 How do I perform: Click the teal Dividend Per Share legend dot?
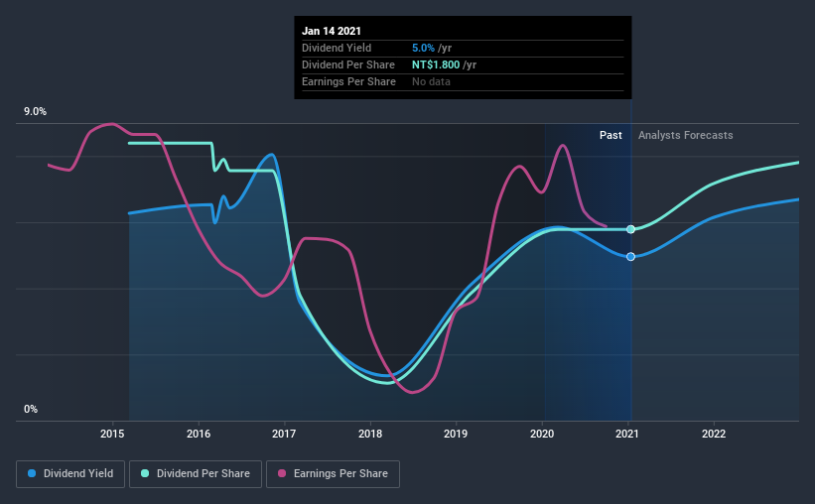pyautogui.click(x=145, y=473)
